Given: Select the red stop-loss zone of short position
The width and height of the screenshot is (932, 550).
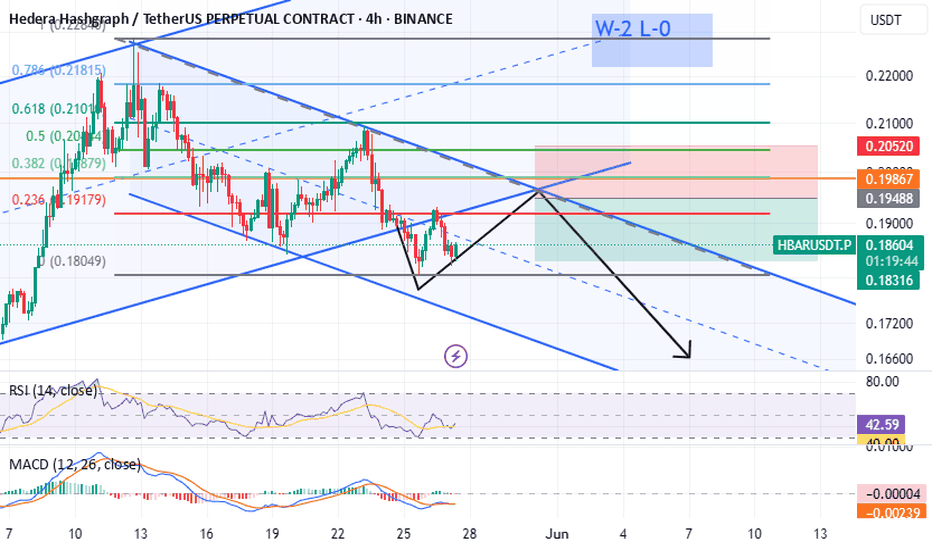Looking at the screenshot, I should [x=676, y=172].
